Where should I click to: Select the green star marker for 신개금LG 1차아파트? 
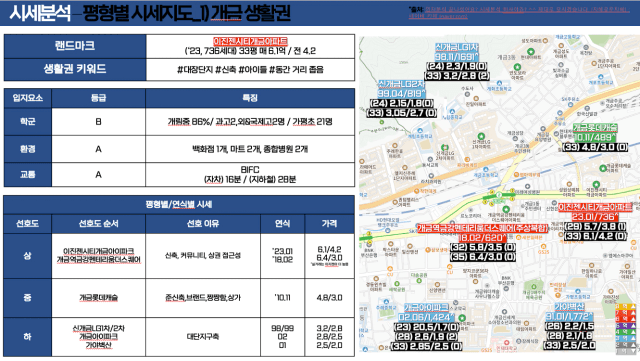coord(481,136)
